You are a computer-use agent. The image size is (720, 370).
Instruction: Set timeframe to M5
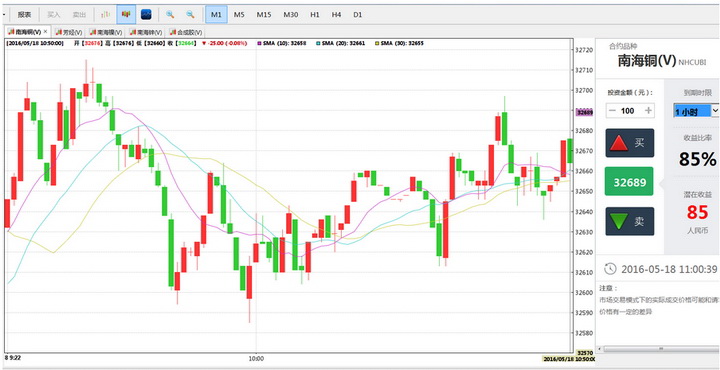click(239, 15)
